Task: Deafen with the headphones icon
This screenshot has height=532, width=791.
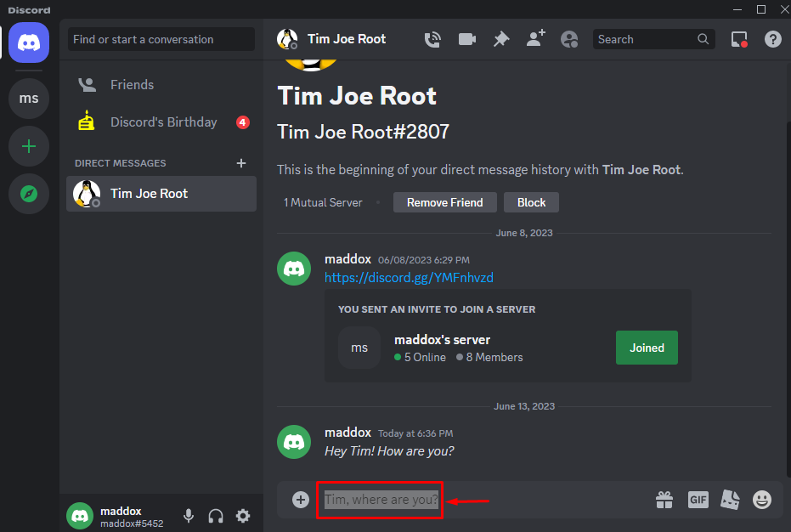Action: (x=216, y=516)
